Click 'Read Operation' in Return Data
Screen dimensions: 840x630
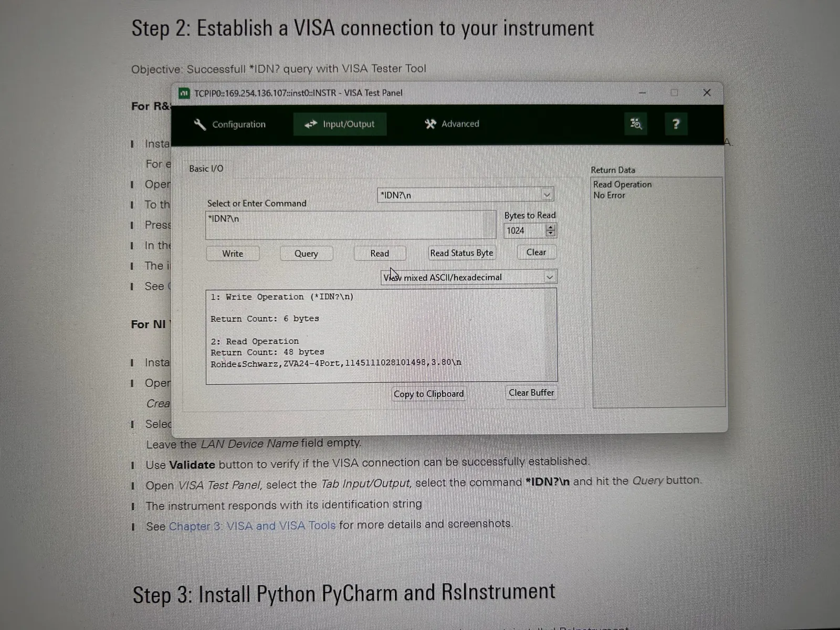click(622, 184)
